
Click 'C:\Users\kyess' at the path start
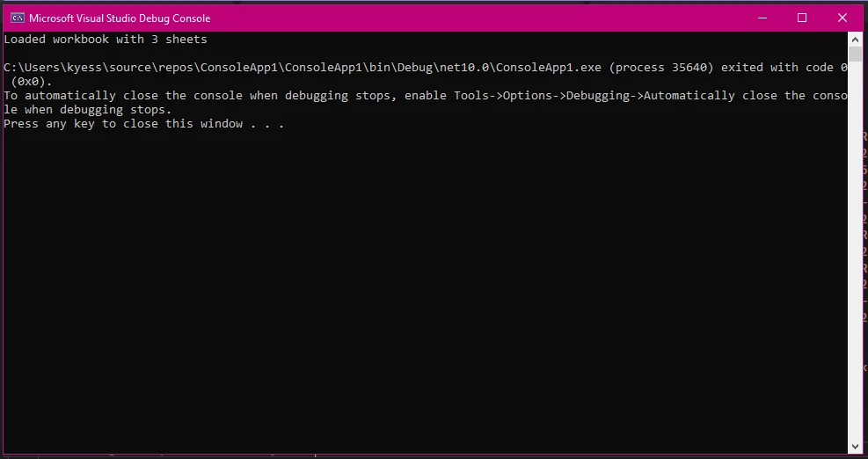pyautogui.click(x=53, y=68)
